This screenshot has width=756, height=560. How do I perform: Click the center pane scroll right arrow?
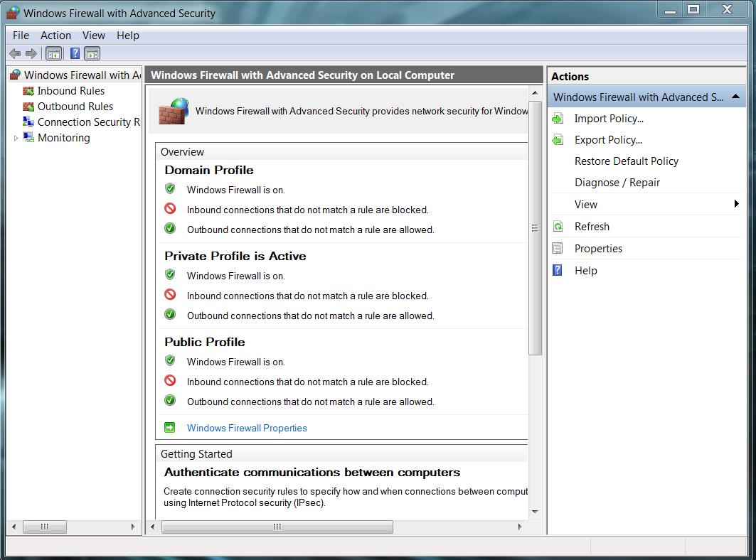(520, 527)
